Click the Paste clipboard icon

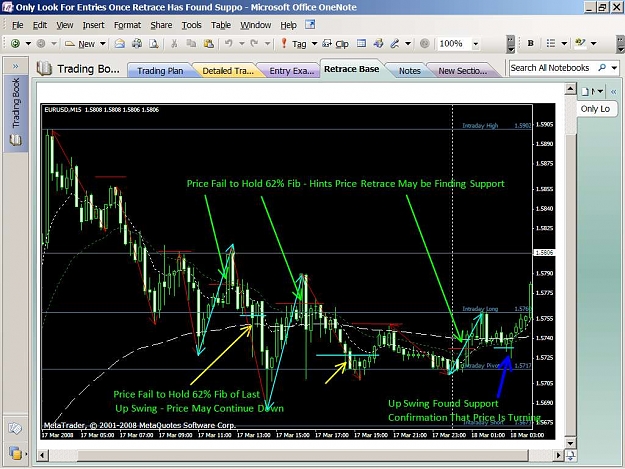[x=208, y=43]
